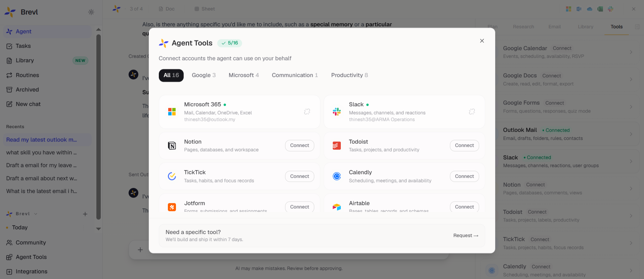644x279 pixels.
Task: Select the Communication 1 filter tab
Action: (x=295, y=75)
